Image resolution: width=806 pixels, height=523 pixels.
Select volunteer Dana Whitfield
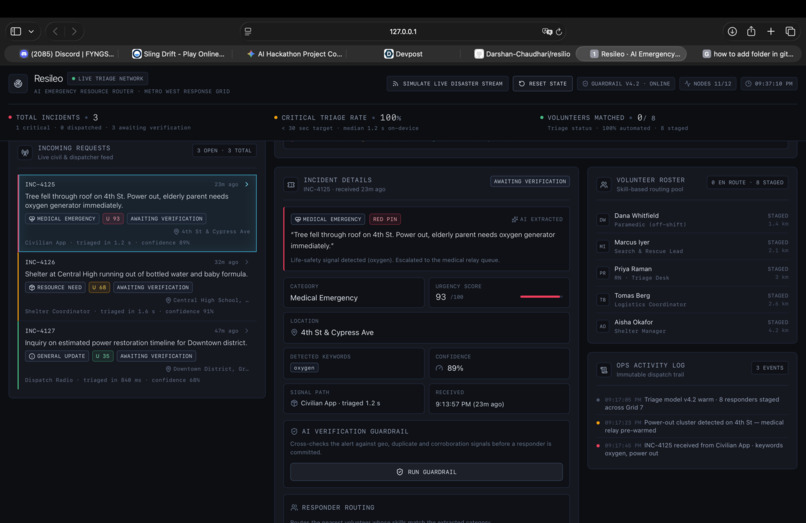(x=692, y=220)
